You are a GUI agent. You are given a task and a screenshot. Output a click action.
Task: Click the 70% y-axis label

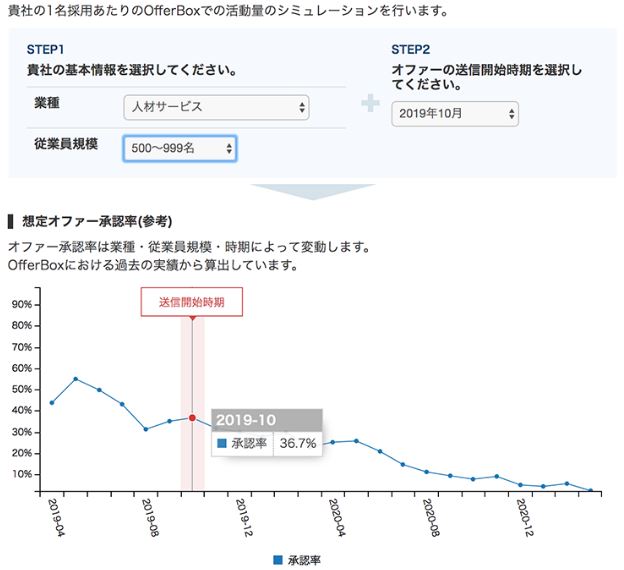(x=21, y=347)
